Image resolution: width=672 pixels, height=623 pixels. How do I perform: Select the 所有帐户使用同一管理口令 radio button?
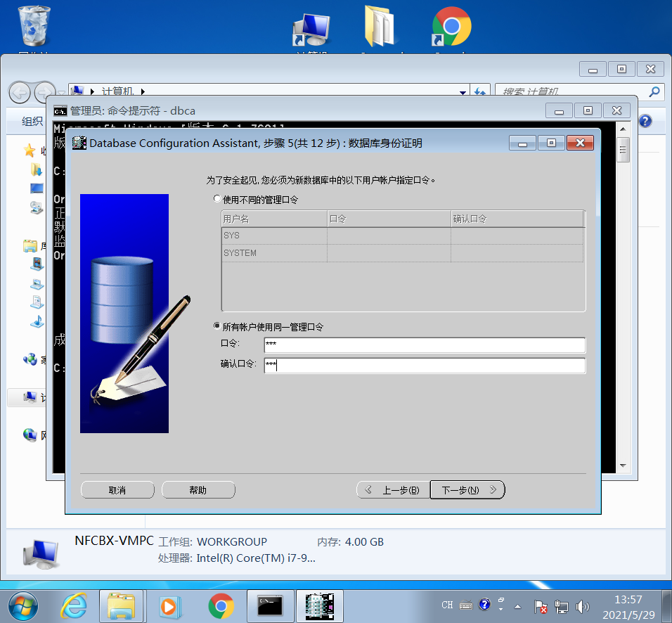coord(218,326)
